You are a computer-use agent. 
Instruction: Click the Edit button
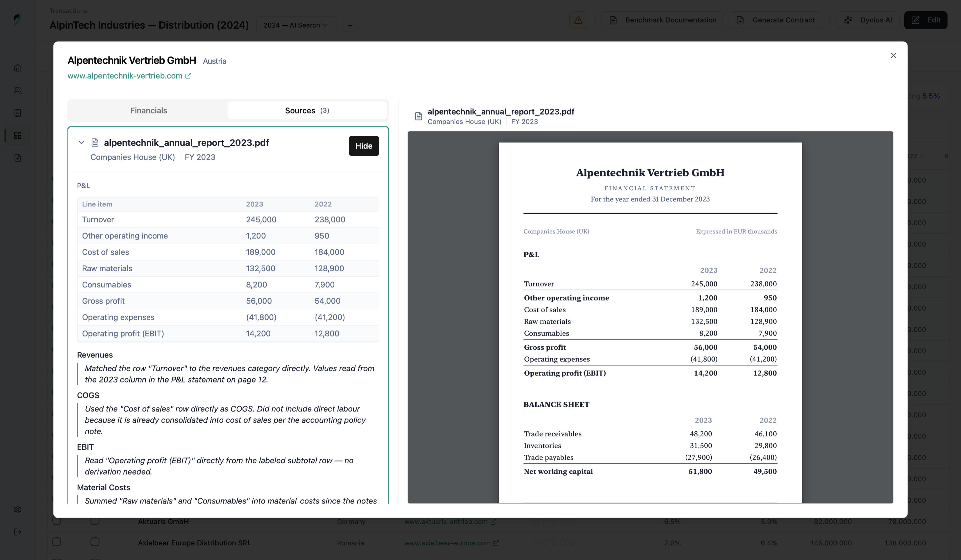coord(926,20)
